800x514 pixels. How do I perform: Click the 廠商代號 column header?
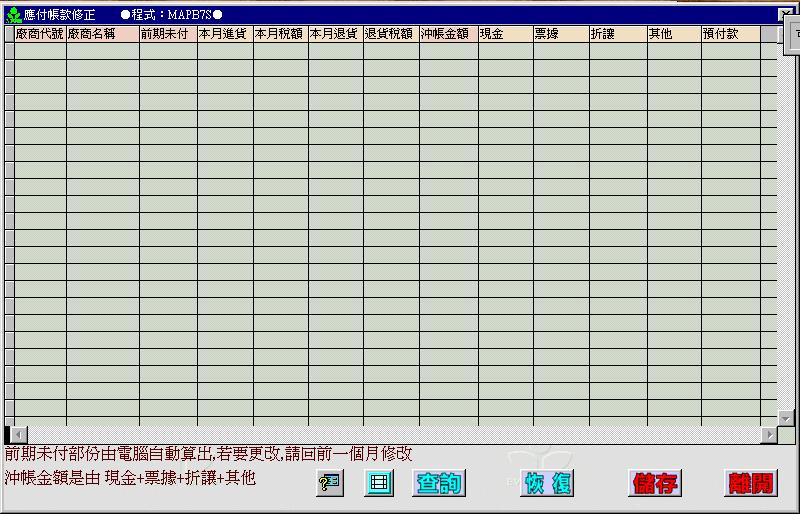(40, 34)
